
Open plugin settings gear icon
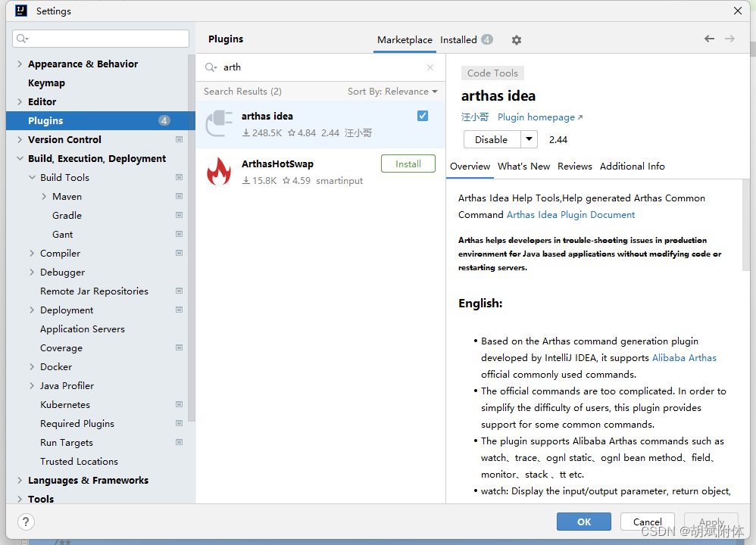[517, 40]
